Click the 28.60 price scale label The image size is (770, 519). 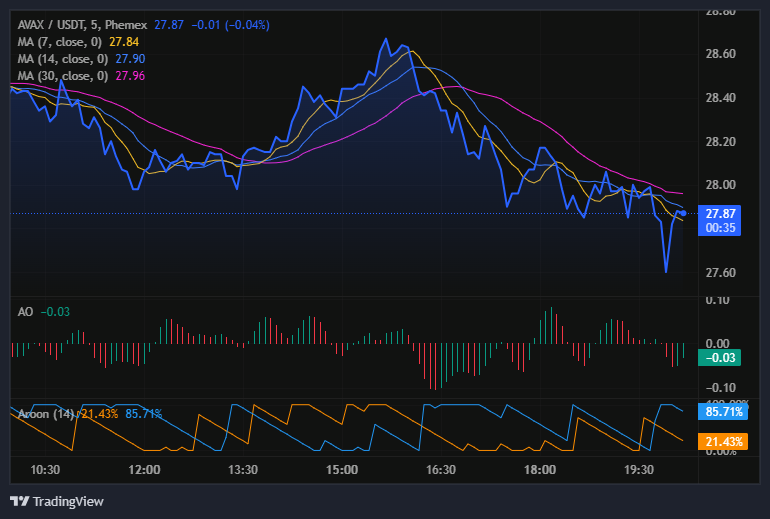click(x=720, y=54)
